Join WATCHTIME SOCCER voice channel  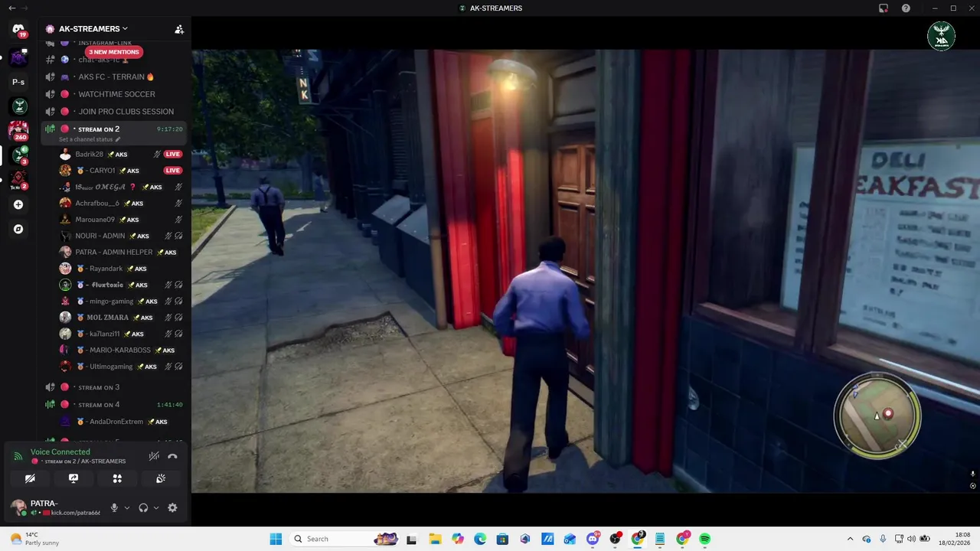click(x=113, y=94)
